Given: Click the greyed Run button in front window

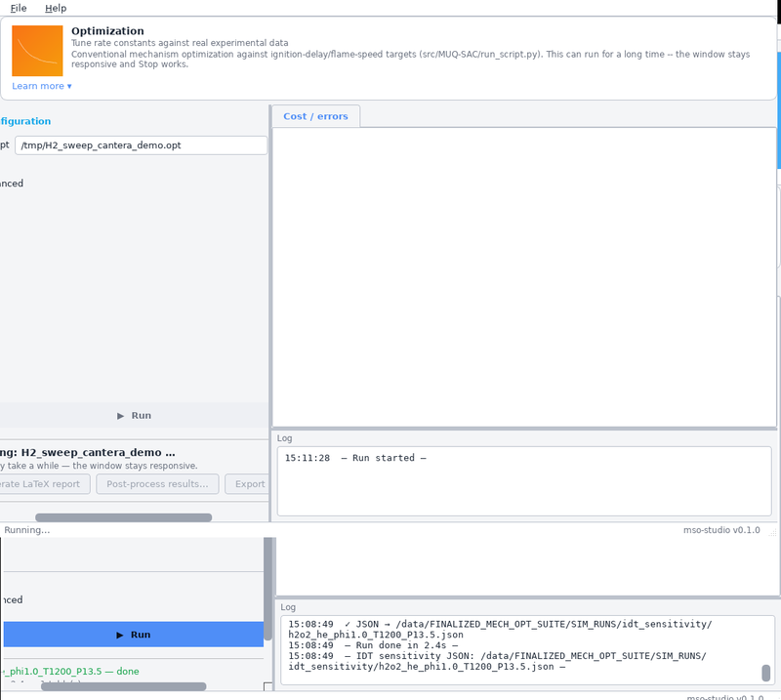Looking at the screenshot, I should point(134,416).
